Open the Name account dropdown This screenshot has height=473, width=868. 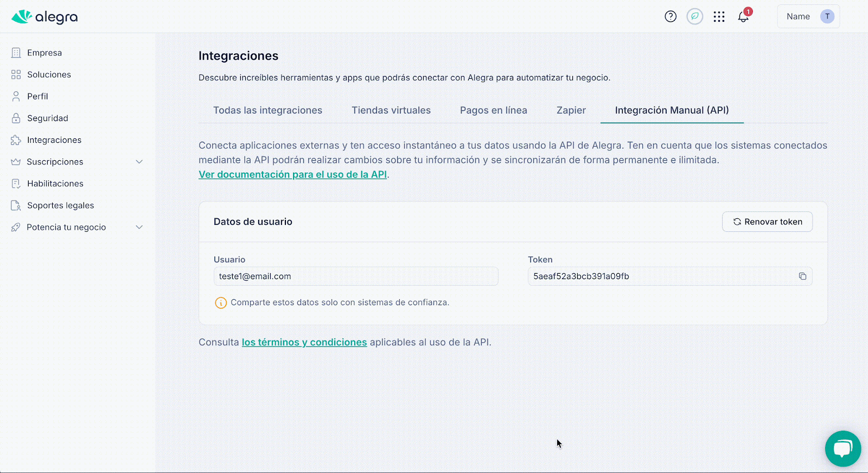(808, 16)
